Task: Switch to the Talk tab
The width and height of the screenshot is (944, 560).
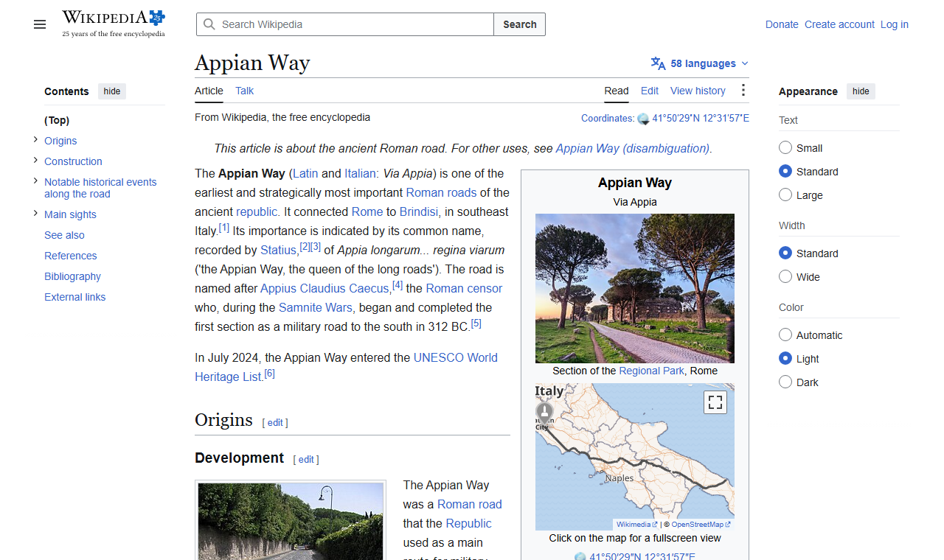Action: pos(244,91)
